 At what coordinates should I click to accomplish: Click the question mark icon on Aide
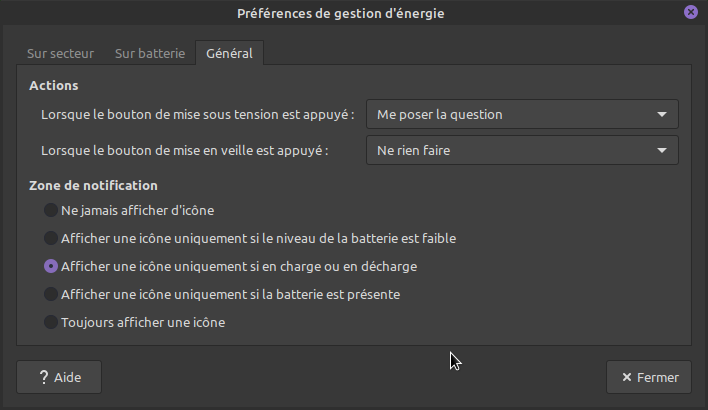pyautogui.click(x=44, y=377)
